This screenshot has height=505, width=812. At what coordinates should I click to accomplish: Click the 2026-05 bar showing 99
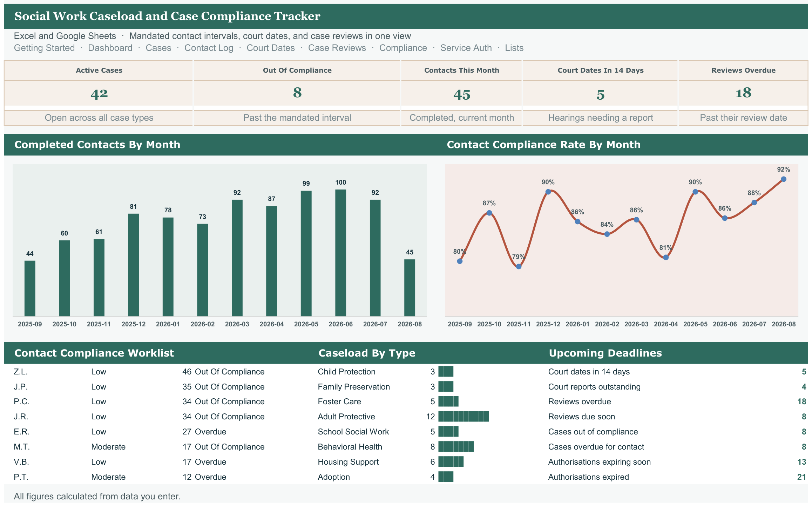click(x=306, y=253)
